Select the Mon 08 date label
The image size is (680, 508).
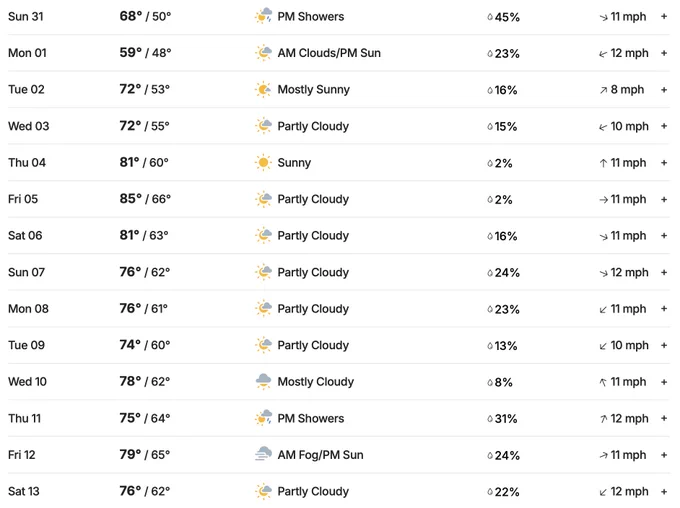28,308
